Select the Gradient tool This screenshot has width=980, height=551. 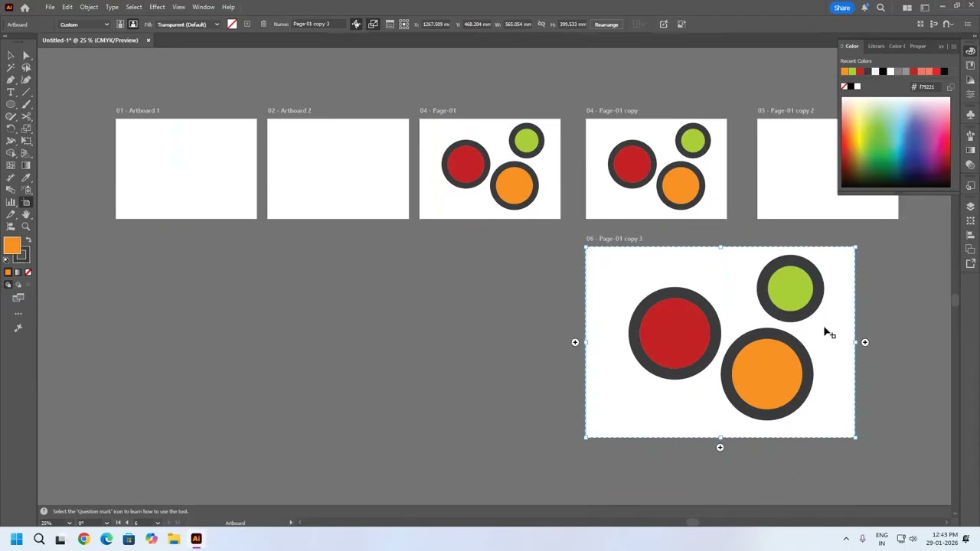pyautogui.click(x=26, y=165)
